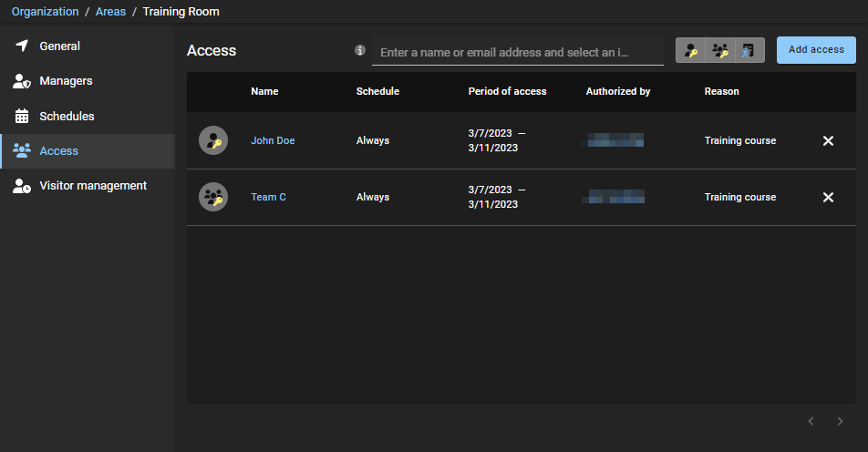Click John Doe's user avatar icon

point(213,141)
